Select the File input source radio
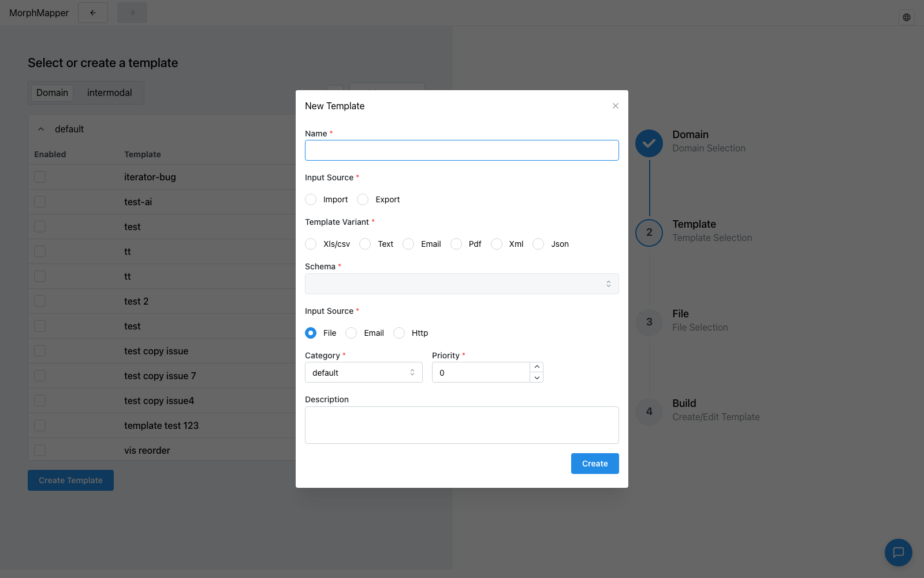924x578 pixels. coord(311,333)
